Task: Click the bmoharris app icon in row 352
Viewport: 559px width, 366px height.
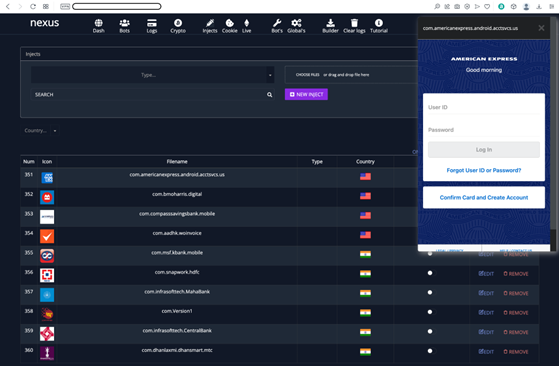Action: (47, 197)
